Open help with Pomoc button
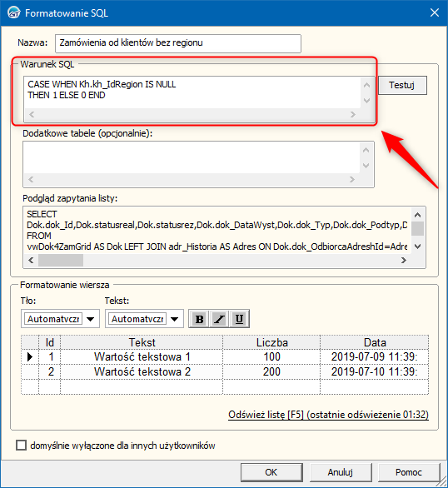 coord(409,472)
